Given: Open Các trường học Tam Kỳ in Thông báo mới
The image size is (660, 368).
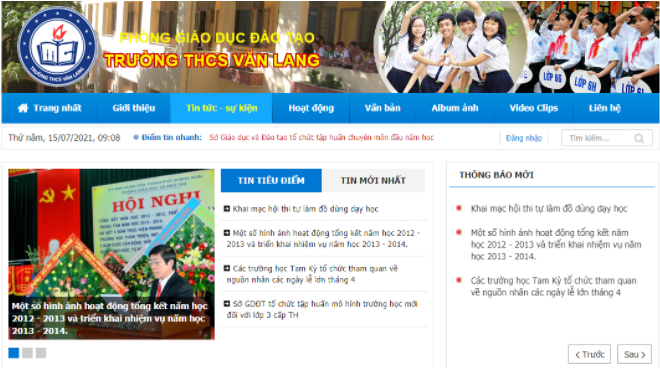Looking at the screenshot, I should coord(554,286).
